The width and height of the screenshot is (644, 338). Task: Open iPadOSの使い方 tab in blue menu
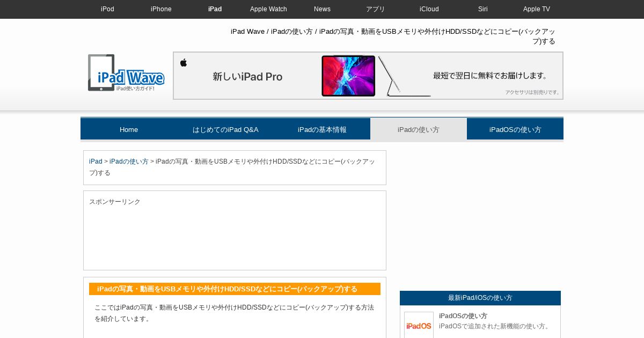click(x=515, y=129)
